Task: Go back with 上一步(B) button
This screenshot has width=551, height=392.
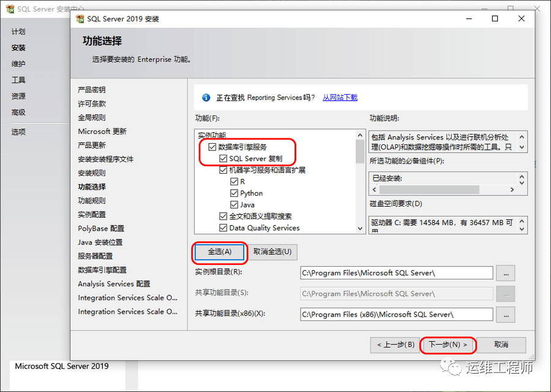Action: tap(395, 345)
